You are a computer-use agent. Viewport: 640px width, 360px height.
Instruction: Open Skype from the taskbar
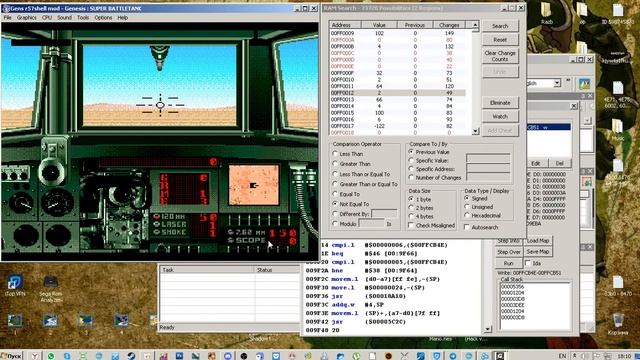click(67, 356)
